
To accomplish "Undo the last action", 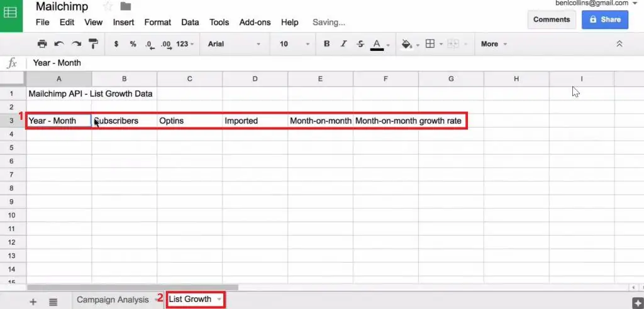I will 59,44.
